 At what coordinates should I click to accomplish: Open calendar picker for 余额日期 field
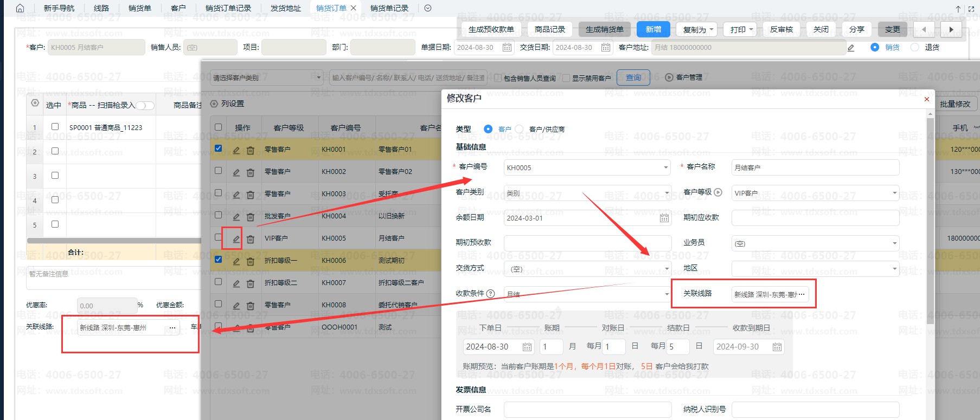click(664, 218)
